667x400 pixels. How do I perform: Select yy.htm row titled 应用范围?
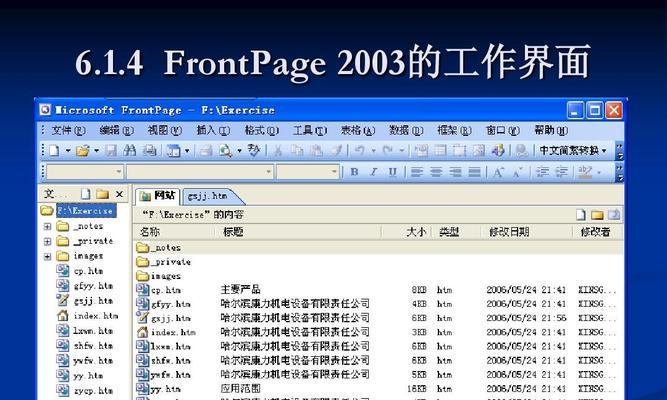[378, 389]
